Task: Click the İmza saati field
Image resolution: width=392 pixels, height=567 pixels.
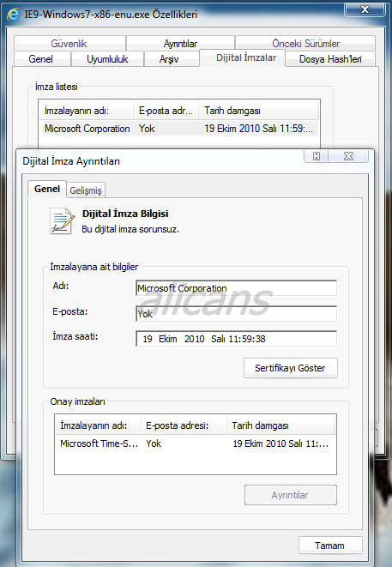Action: pyautogui.click(x=236, y=339)
